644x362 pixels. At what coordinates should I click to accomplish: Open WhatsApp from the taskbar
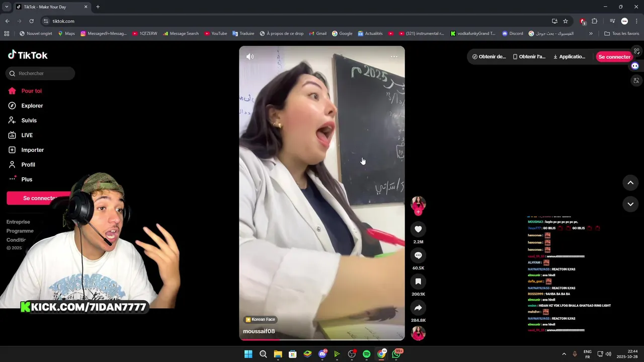(x=396, y=354)
